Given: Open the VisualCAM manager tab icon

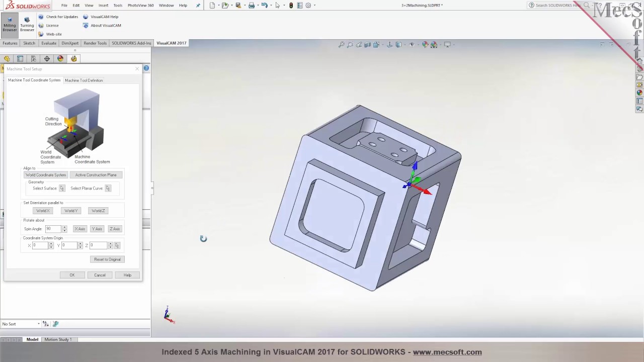Looking at the screenshot, I should [74, 59].
